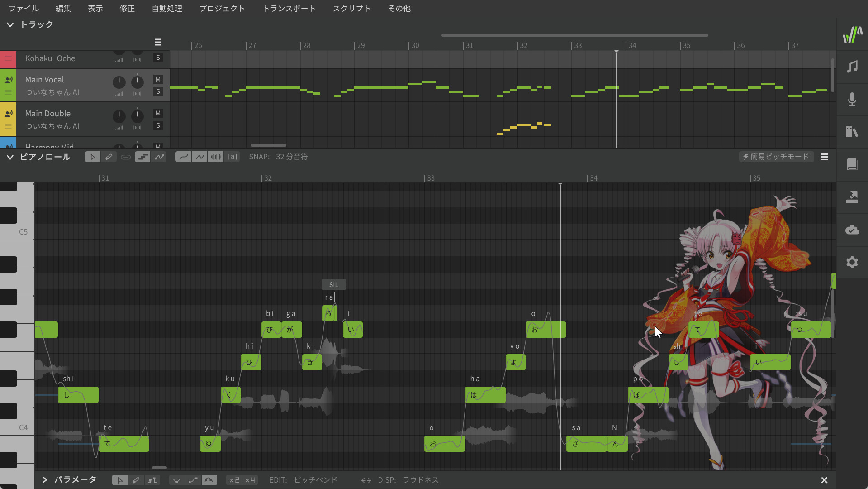
Task: Open the スクリプト menu
Action: 351,8
